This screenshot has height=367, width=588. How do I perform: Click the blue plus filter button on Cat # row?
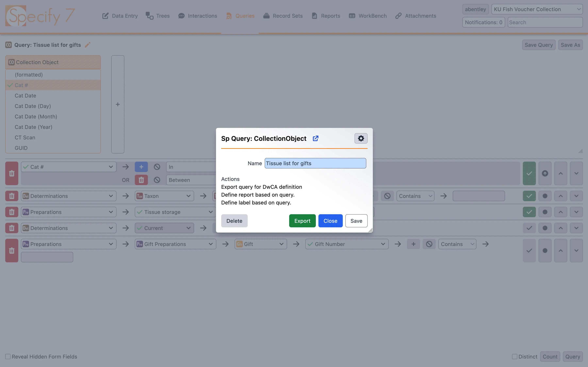pos(141,167)
